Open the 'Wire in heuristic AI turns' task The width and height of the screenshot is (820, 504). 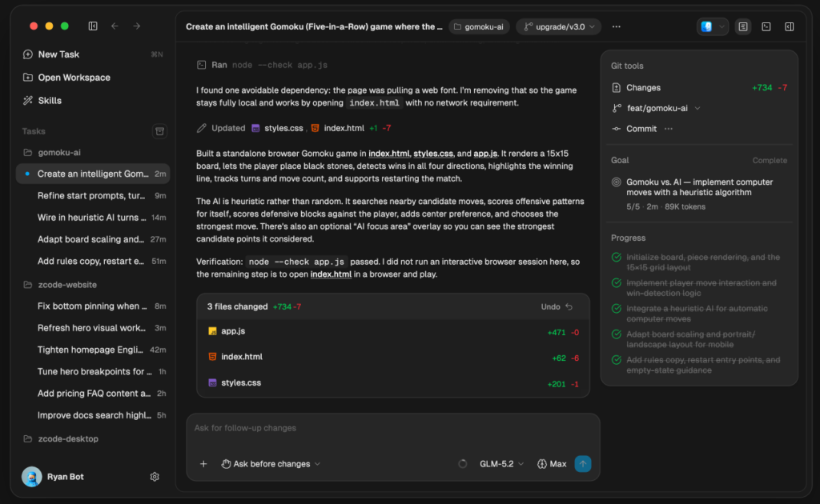click(93, 218)
